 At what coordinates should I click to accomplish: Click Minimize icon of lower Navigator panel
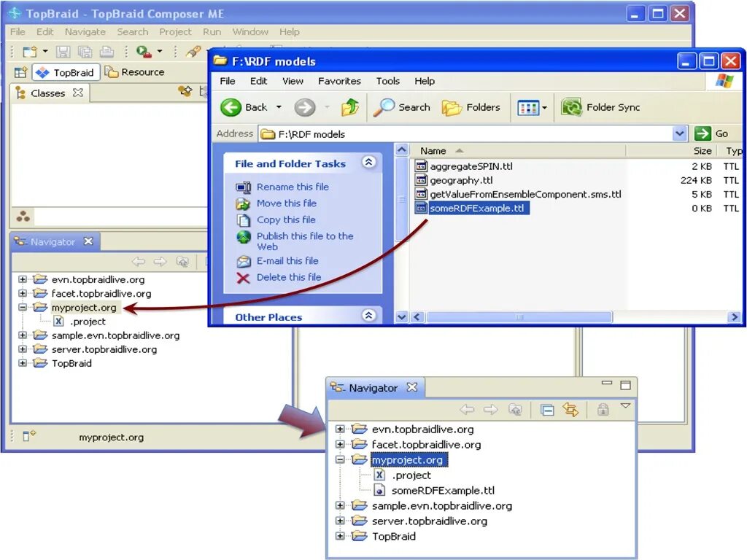(x=606, y=383)
